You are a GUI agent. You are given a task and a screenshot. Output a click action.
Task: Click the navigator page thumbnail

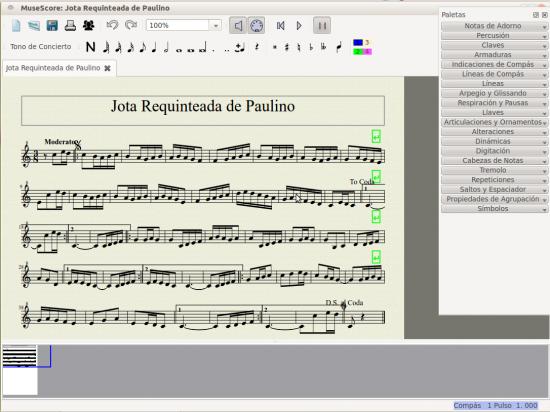20,370
